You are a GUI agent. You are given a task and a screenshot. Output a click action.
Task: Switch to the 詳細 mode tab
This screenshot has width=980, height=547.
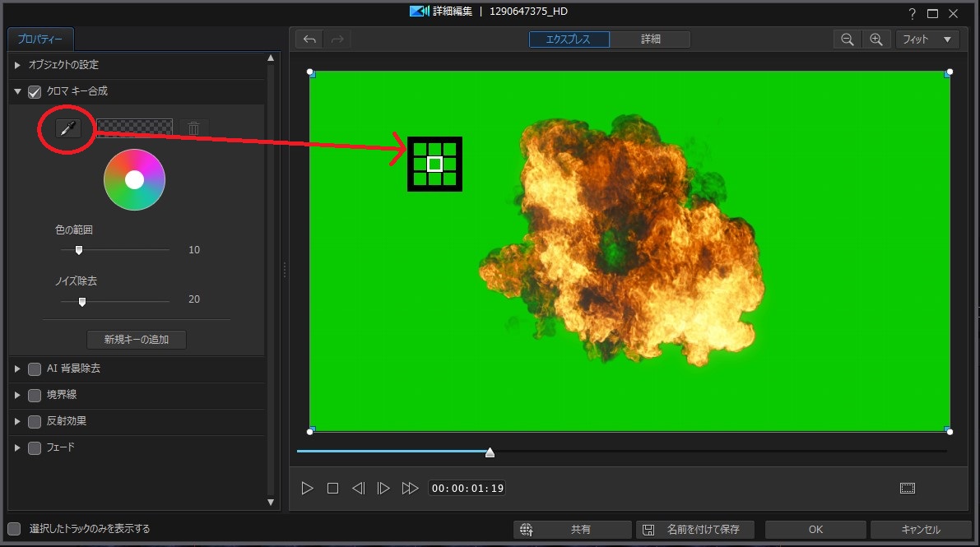pos(650,39)
